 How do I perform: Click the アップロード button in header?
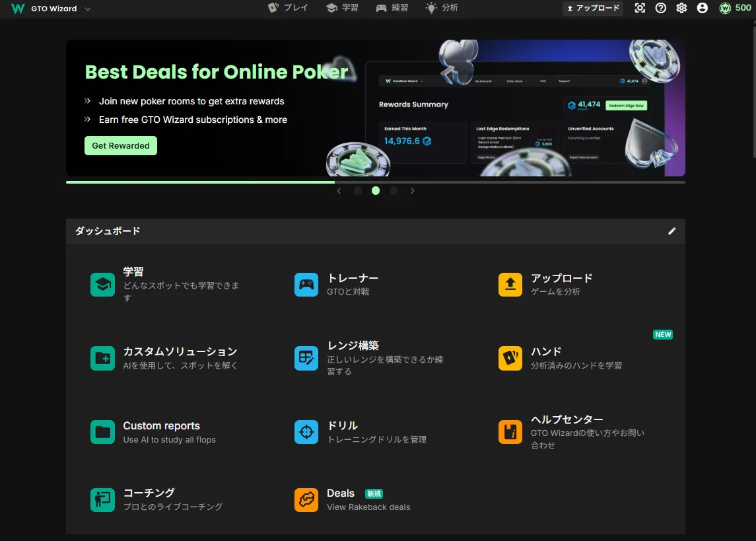click(x=593, y=8)
